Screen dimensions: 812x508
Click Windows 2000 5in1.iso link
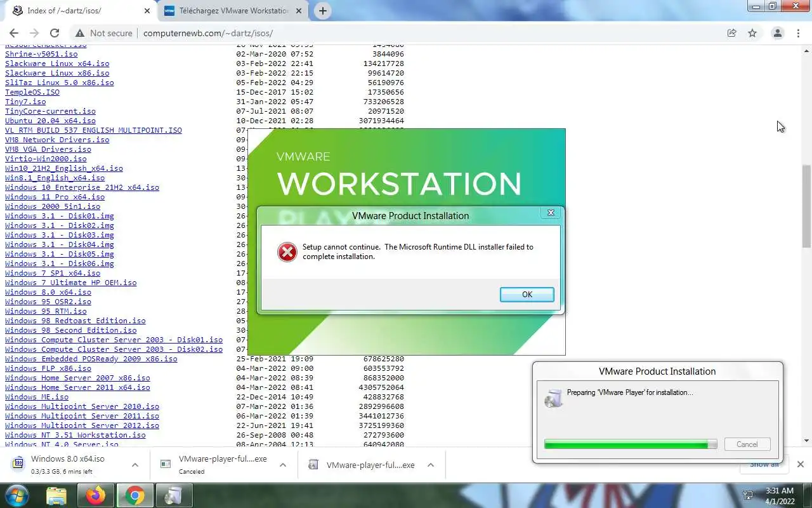(53, 206)
